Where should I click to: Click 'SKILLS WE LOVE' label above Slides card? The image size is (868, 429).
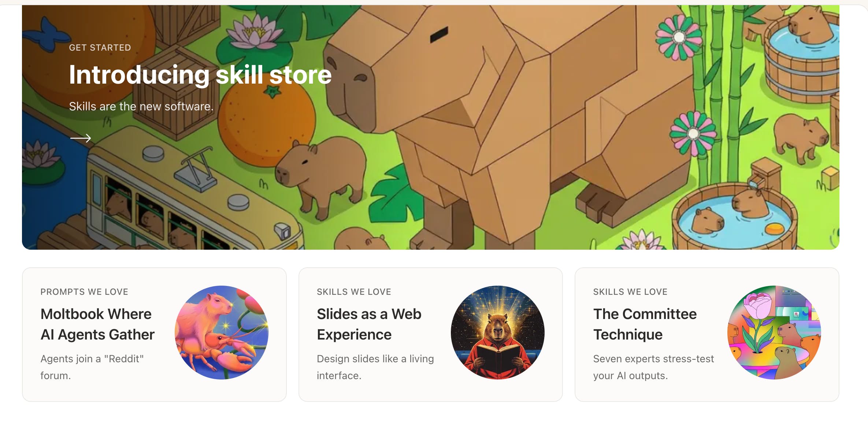pos(354,292)
